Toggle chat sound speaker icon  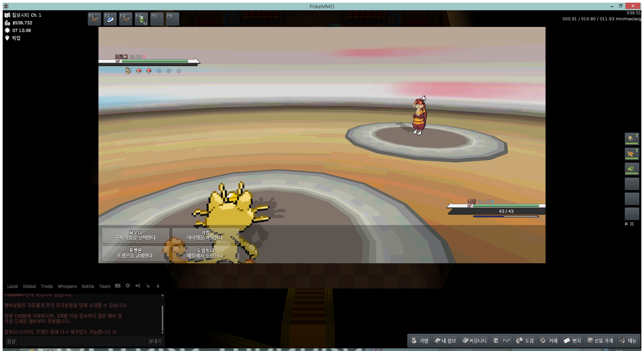138,286
